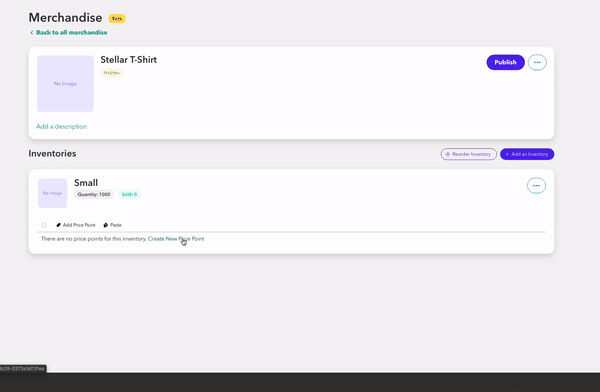
Task: Click Add Price Point in the Small inventory
Action: [76, 225]
